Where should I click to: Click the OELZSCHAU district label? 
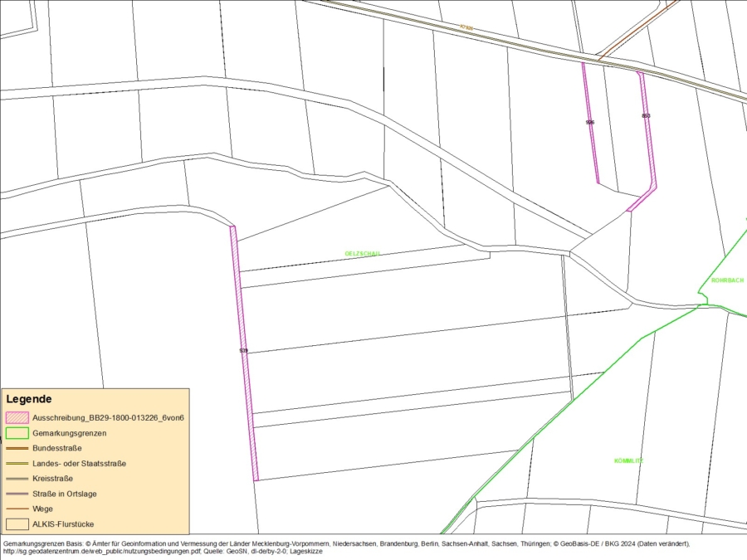(x=362, y=253)
